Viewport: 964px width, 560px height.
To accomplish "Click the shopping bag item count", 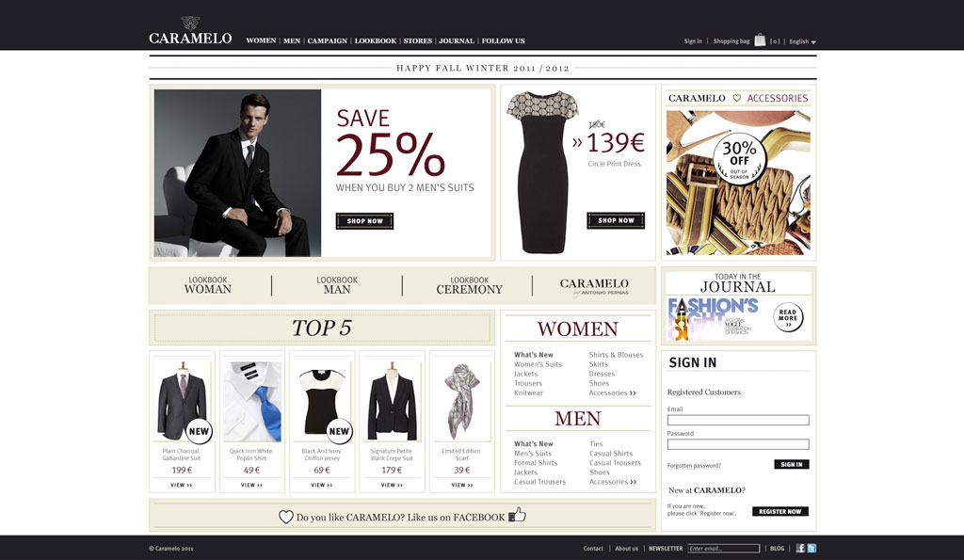I will (775, 41).
